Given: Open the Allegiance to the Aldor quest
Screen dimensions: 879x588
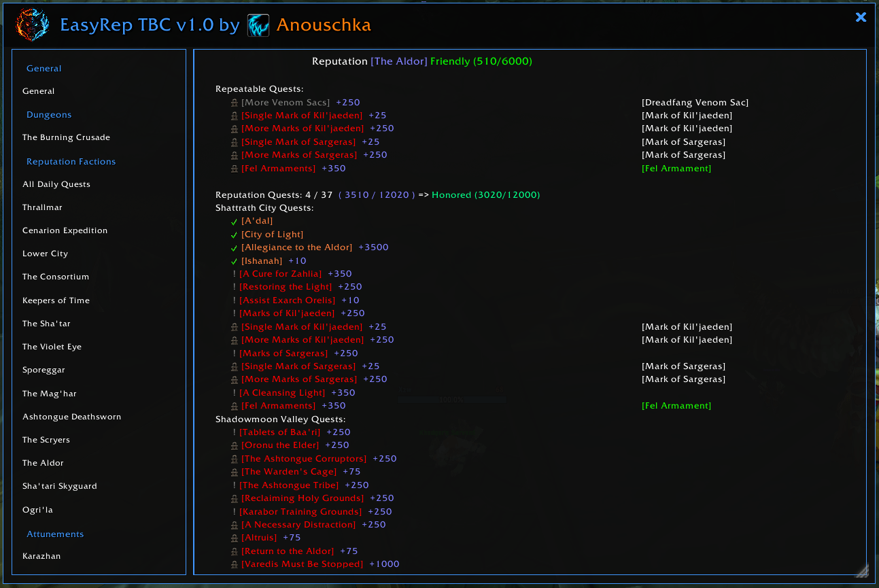Looking at the screenshot, I should coord(297,247).
